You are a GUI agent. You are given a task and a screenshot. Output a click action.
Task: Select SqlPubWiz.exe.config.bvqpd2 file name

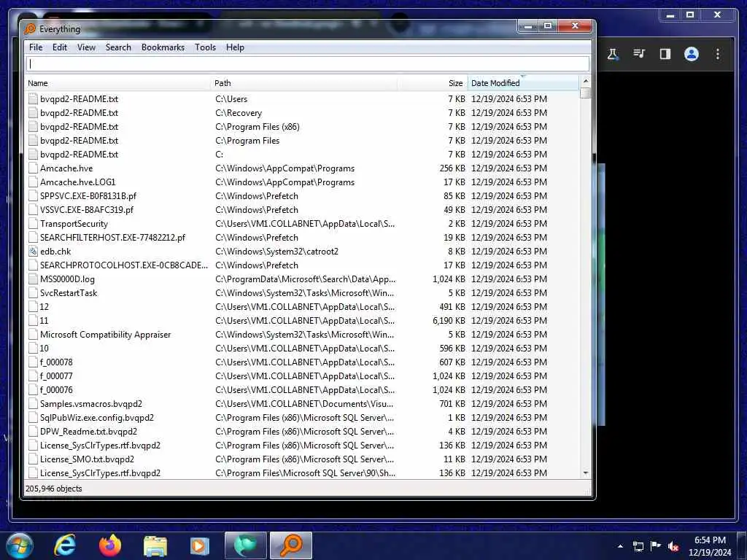pyautogui.click(x=97, y=418)
